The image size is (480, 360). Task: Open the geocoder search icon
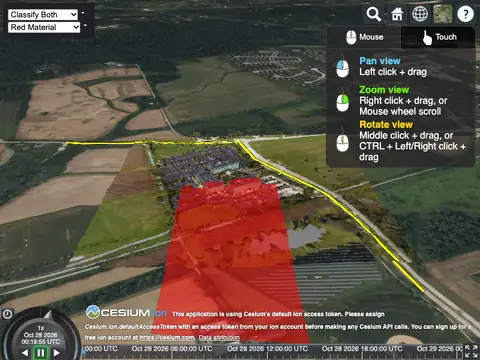tap(374, 14)
